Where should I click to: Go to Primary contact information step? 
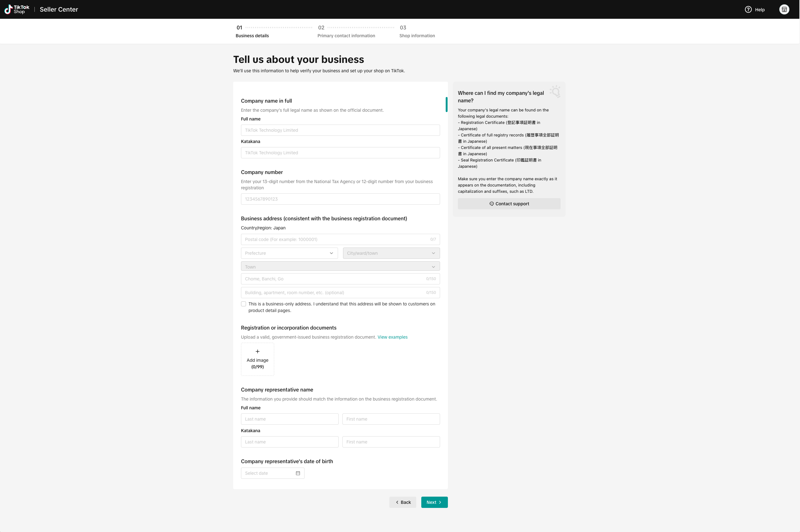click(346, 36)
